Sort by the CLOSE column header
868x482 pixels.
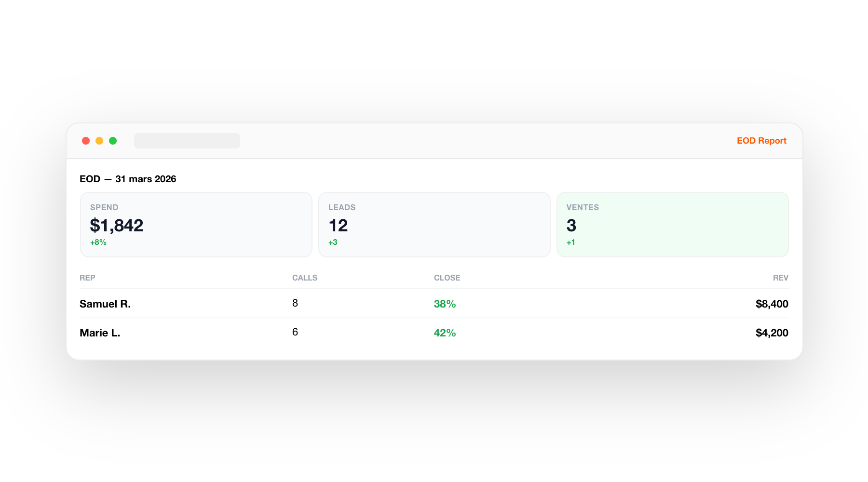[x=447, y=278]
